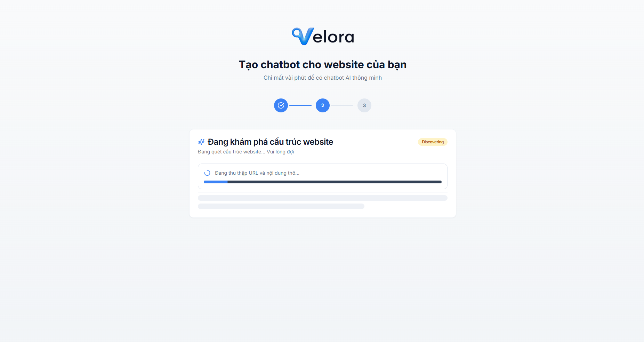Click the "Đang quét cấu trúc website" description

click(246, 152)
